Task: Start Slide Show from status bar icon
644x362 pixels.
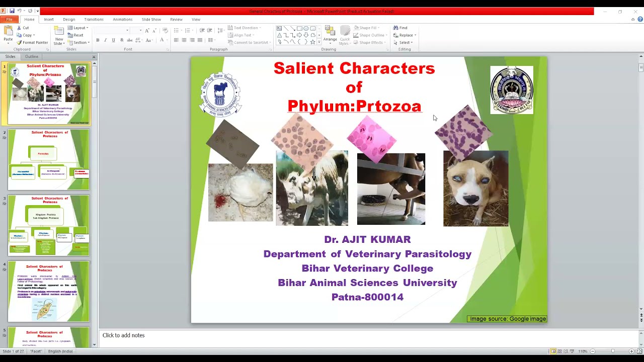Action: [x=572, y=351]
